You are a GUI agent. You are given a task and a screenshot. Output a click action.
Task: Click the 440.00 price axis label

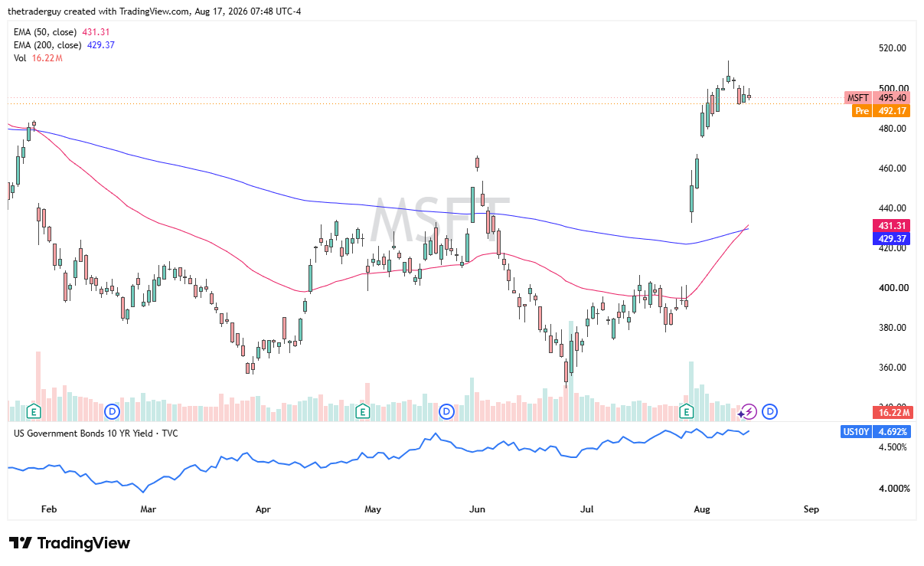[892, 208]
